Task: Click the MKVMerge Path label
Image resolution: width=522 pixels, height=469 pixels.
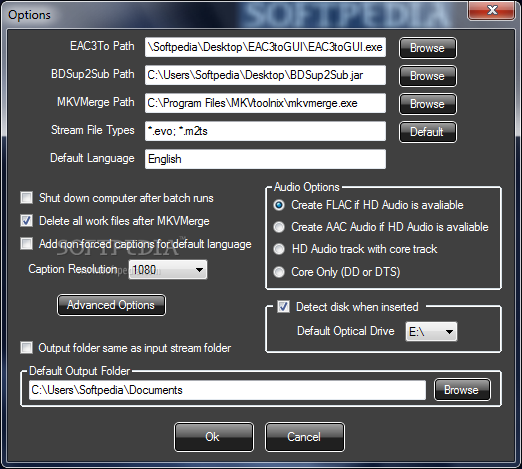Action: [x=96, y=102]
